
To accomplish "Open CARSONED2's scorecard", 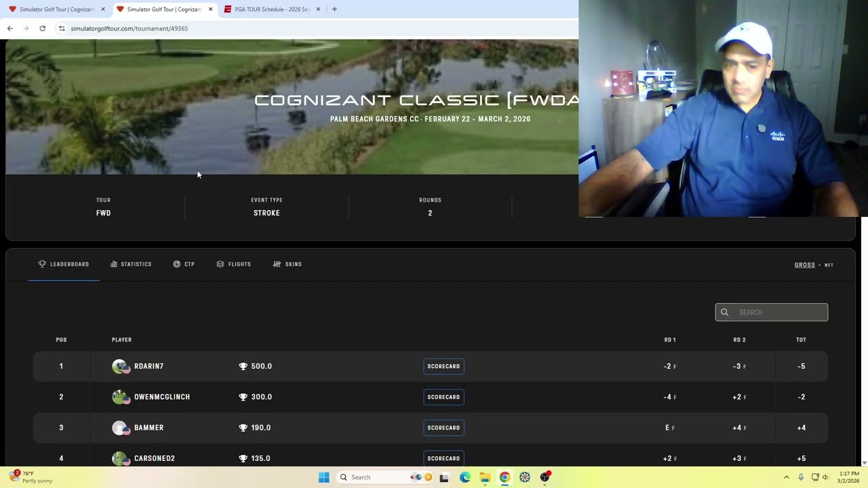I will (x=443, y=458).
